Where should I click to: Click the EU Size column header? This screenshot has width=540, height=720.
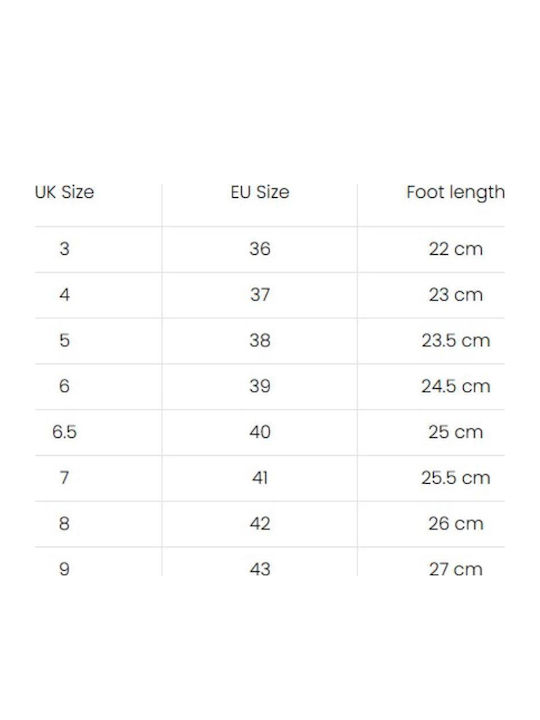pos(260,192)
